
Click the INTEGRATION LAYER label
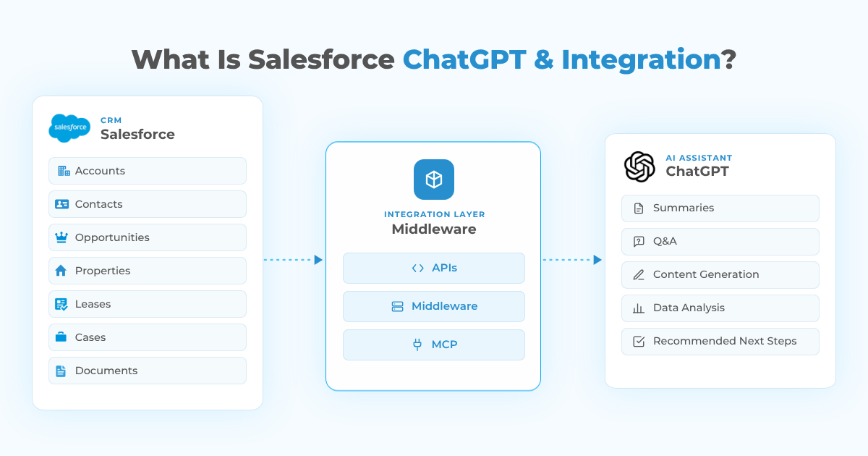(x=434, y=214)
